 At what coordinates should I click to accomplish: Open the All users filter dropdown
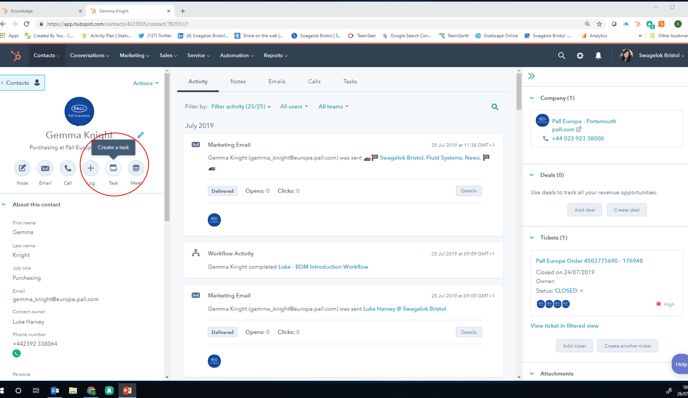coord(294,107)
